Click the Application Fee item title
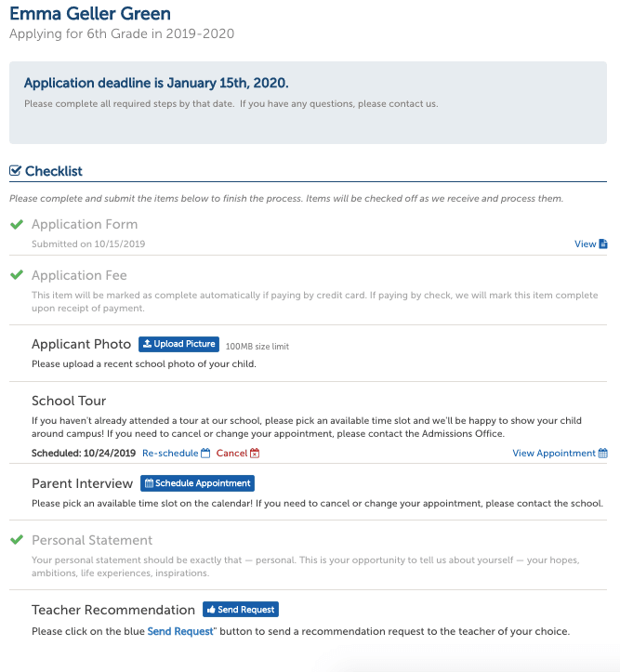The width and height of the screenshot is (620, 672). coord(79,276)
